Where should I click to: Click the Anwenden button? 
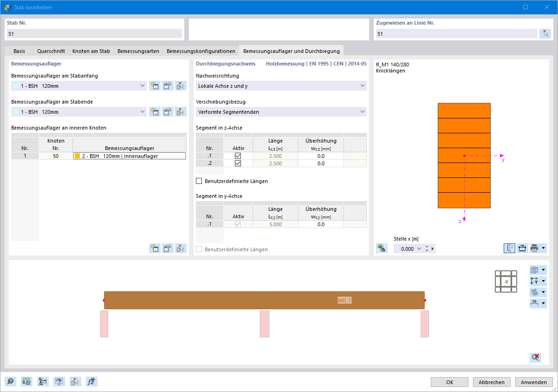click(x=534, y=382)
